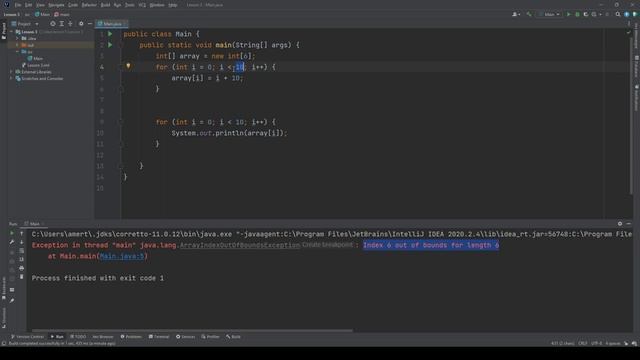The width and height of the screenshot is (640, 360).
Task: Open the Edit menu
Action: [x=28, y=5]
